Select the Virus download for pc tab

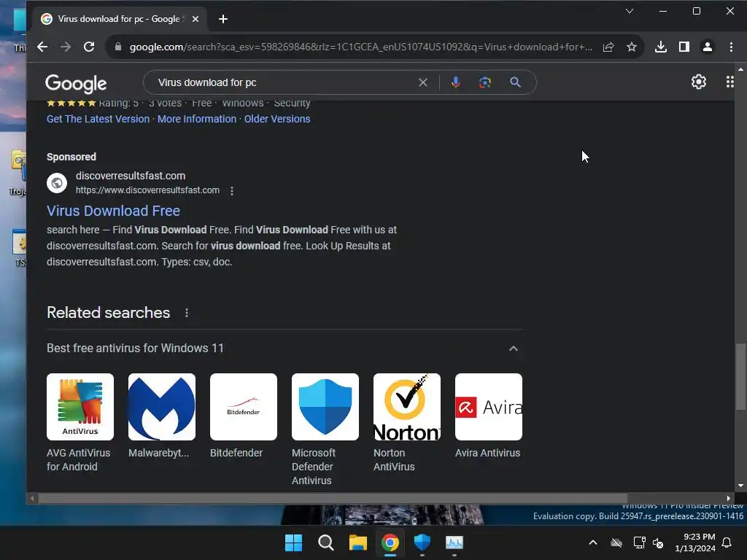(x=119, y=19)
